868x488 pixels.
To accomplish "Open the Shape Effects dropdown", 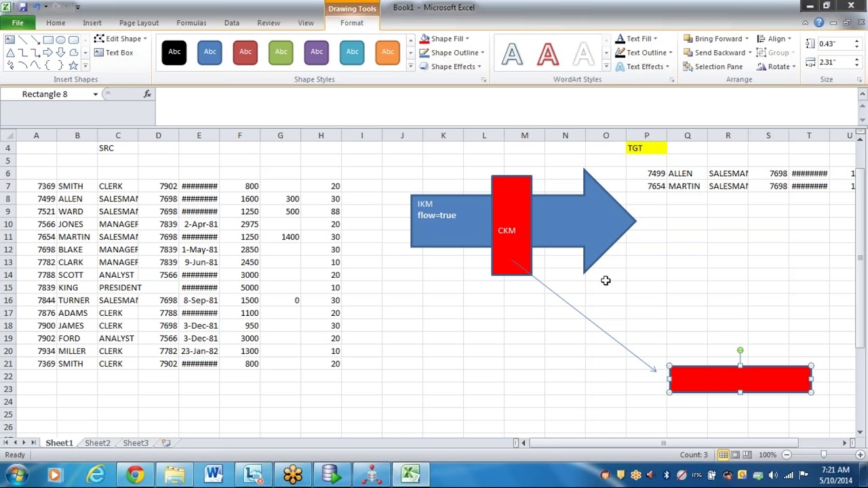I will (x=450, y=66).
